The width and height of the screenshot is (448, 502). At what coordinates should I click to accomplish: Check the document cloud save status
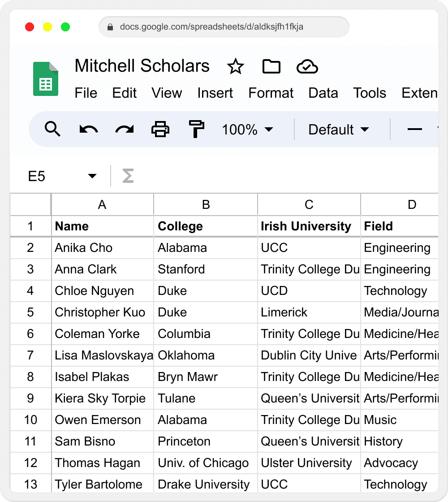pos(307,67)
